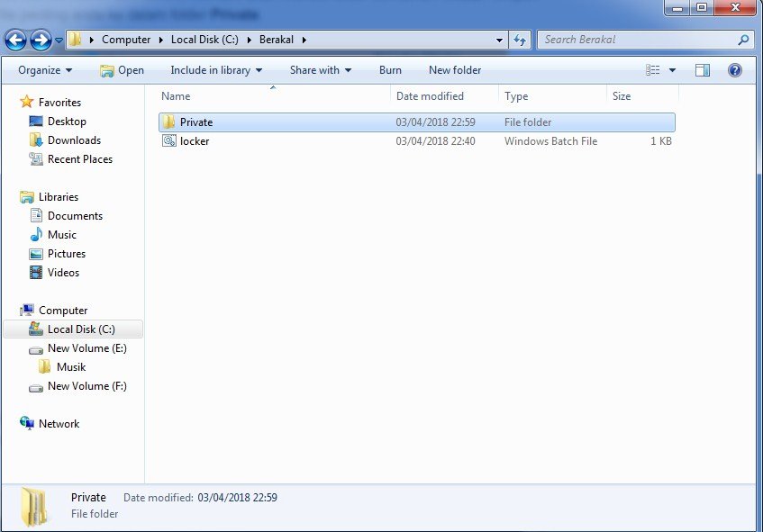Click the Refresh button beside address bar
This screenshot has width=763, height=532.
click(520, 40)
